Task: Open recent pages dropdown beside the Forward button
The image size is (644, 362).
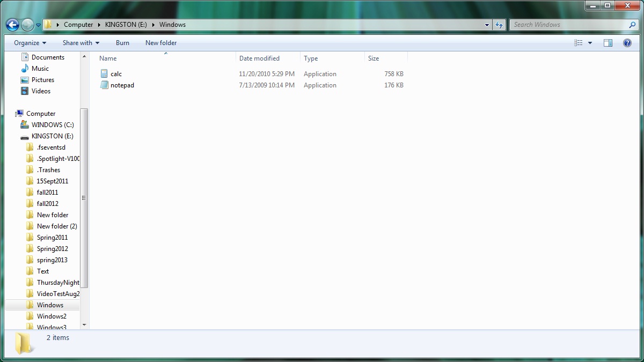Action: pyautogui.click(x=38, y=25)
